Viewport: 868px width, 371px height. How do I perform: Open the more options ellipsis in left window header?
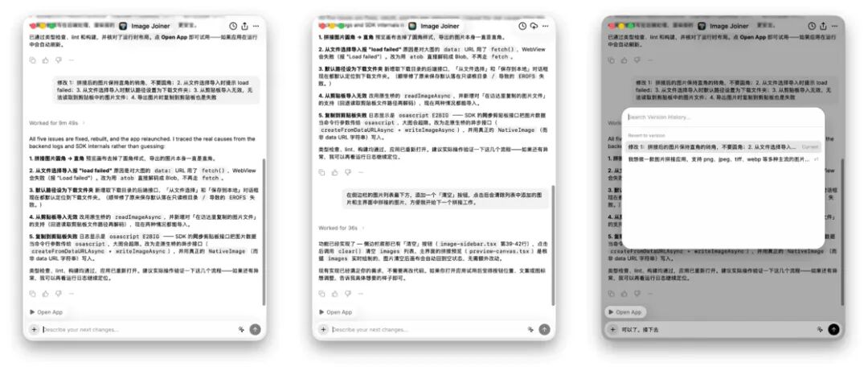pyautogui.click(x=256, y=26)
